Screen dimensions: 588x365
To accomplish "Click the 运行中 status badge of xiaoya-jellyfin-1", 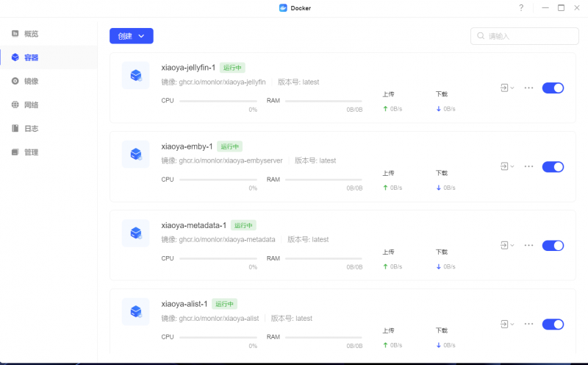I will 232,68.
